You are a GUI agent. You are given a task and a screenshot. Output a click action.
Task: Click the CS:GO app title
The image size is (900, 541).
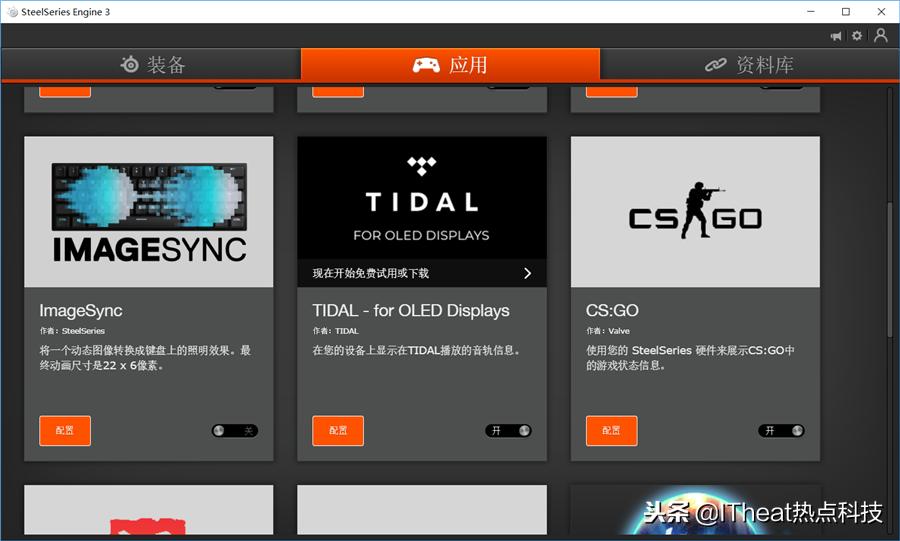(x=612, y=310)
